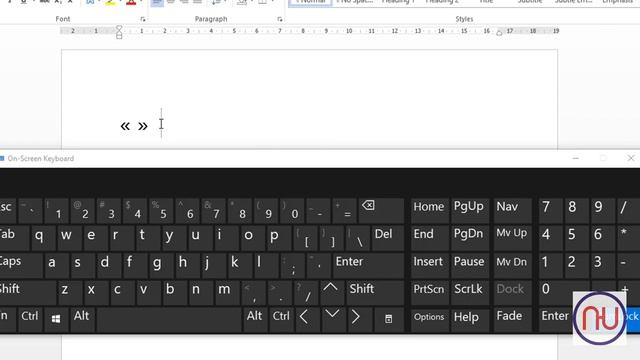Viewport: 640px width, 360px height.
Task: Tap the Windows logo key
Action: 56,319
